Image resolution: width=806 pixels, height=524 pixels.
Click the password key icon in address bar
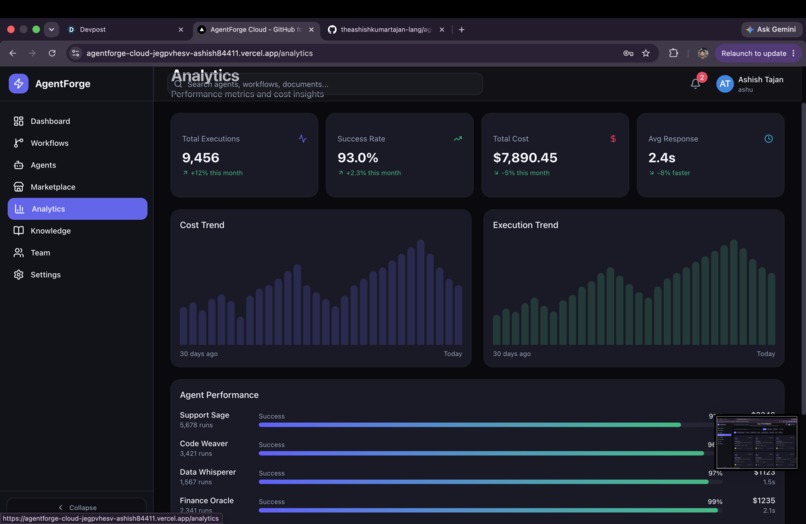[628, 53]
